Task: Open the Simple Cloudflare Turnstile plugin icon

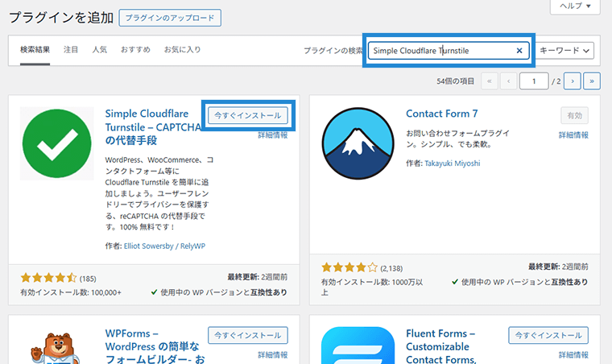Action: (x=57, y=143)
